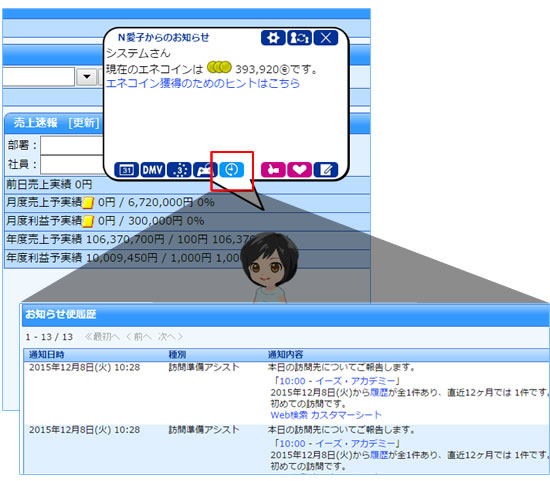The height and width of the screenshot is (481, 550).
Task: Close the N愛子 notification bubble
Action: [x=326, y=38]
